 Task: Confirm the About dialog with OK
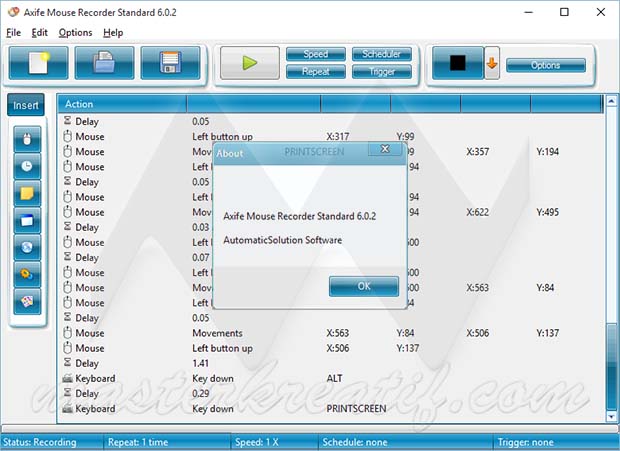click(364, 286)
